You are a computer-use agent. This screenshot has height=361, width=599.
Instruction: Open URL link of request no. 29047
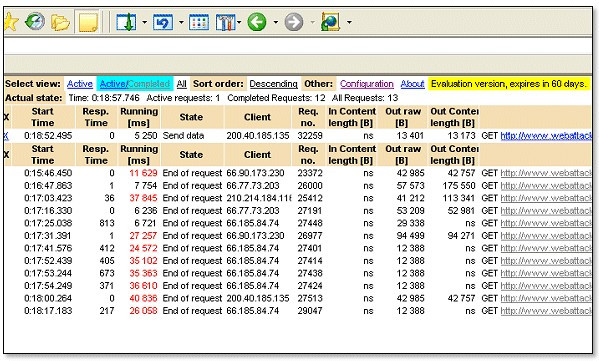click(x=546, y=311)
